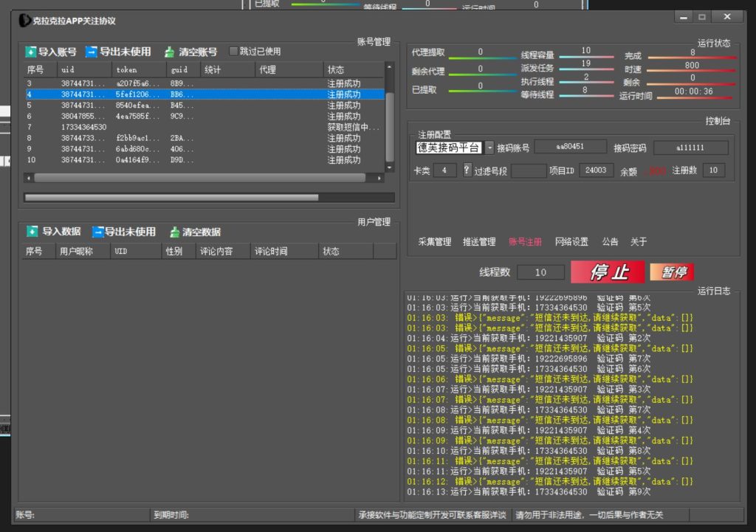The image size is (756, 532).
Task: Click the 清空数据 clear icon in user panel
Action: pos(174,232)
